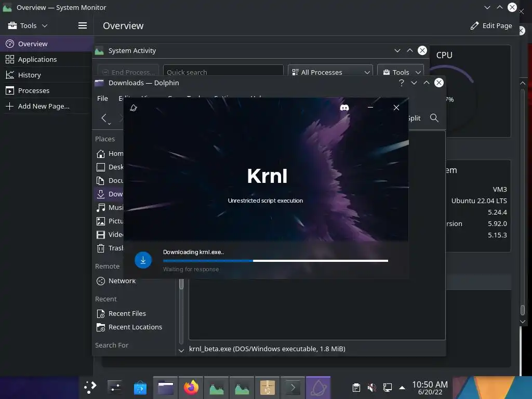532x399 pixels.
Task: Click the Edit Page button
Action: coord(491,26)
